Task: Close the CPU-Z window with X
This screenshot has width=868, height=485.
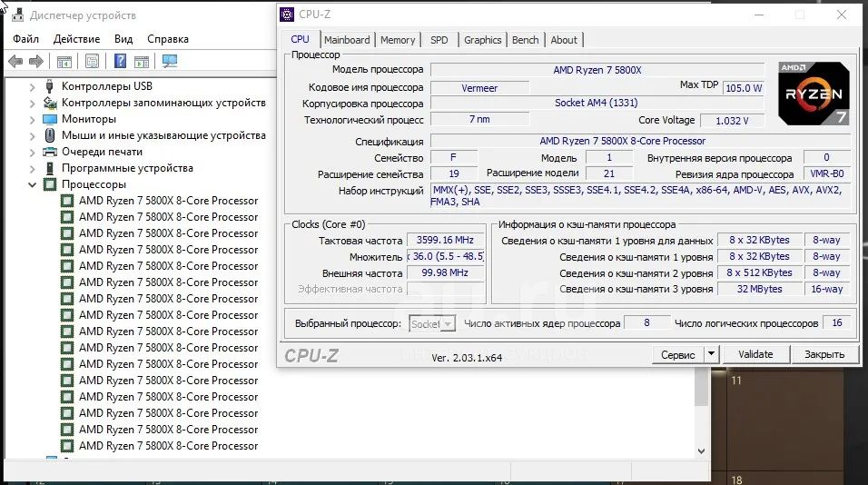Action: (x=842, y=15)
